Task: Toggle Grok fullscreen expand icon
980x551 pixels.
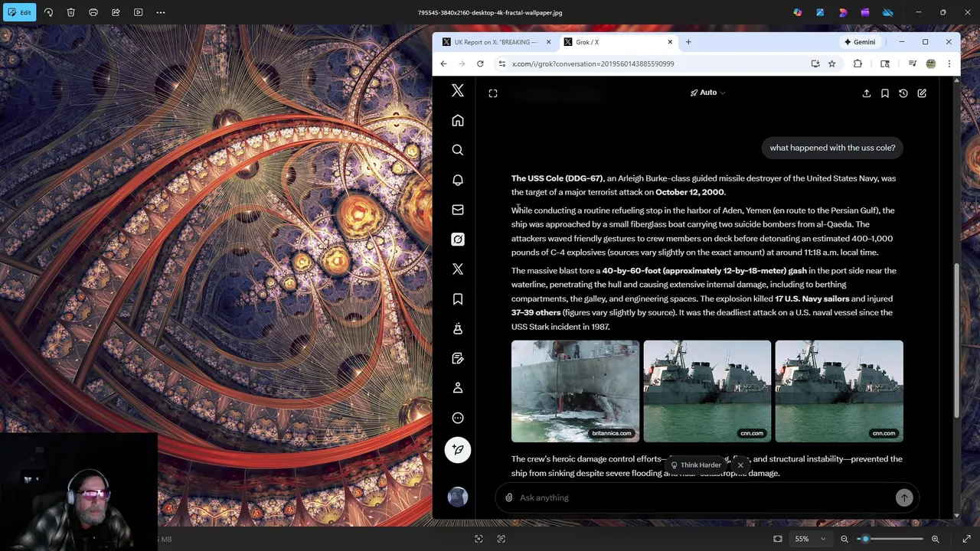Action: 493,93
